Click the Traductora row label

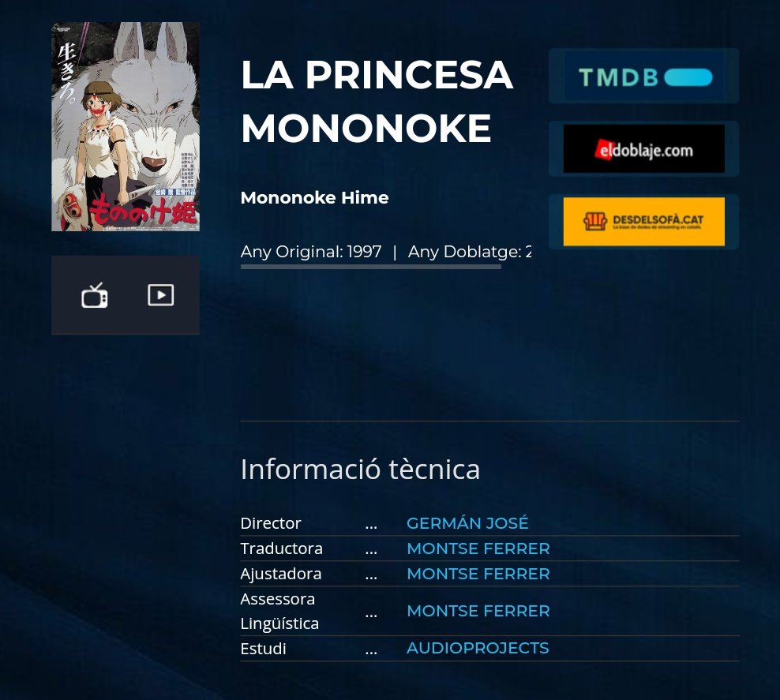[282, 548]
